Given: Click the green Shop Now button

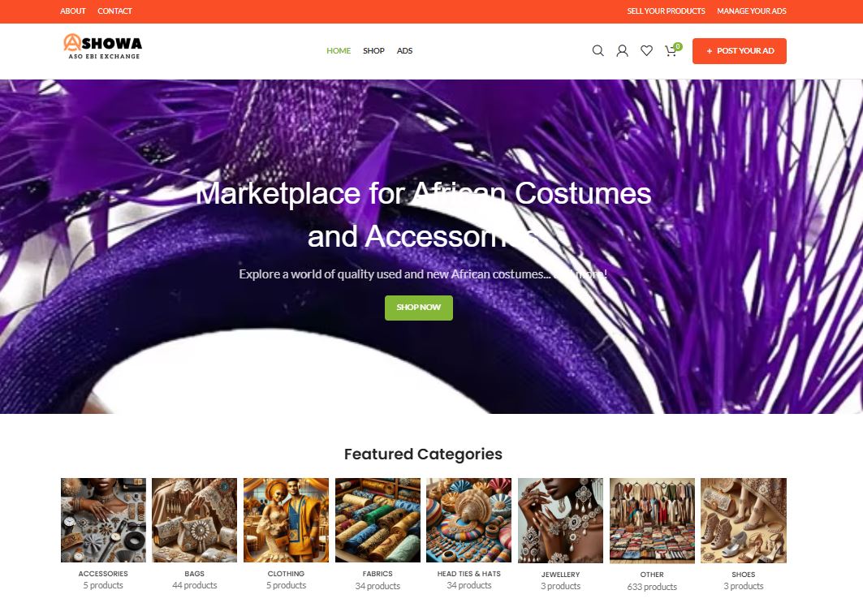Looking at the screenshot, I should (418, 308).
